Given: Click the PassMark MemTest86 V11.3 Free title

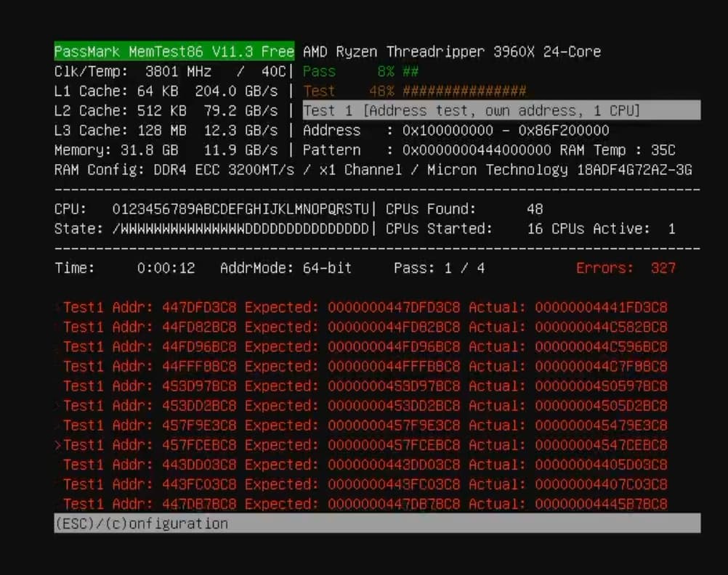Looking at the screenshot, I should [x=174, y=52].
